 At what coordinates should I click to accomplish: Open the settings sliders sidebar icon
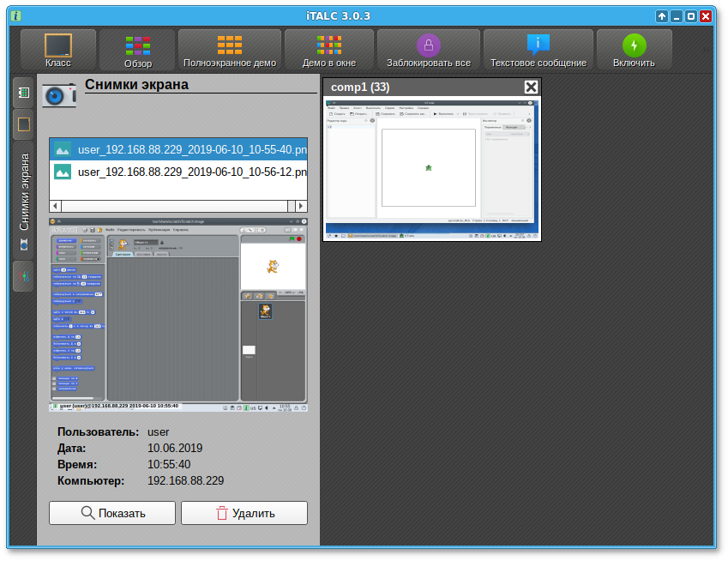[x=24, y=276]
